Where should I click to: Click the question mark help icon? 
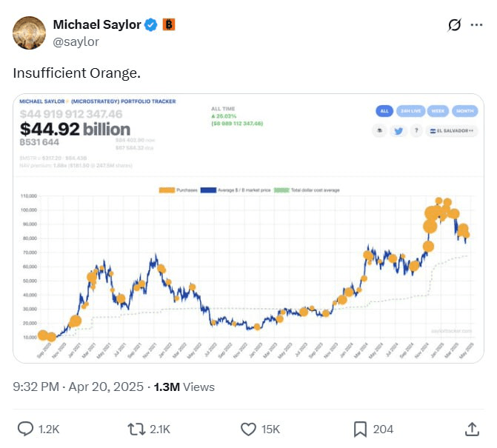416,131
